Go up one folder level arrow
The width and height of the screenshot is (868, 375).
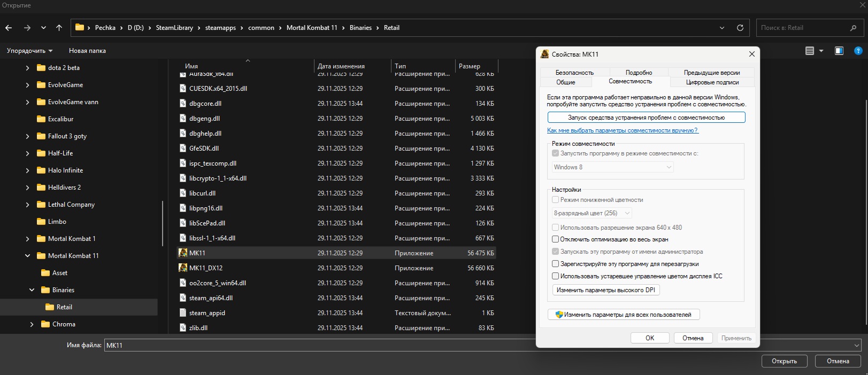click(59, 28)
